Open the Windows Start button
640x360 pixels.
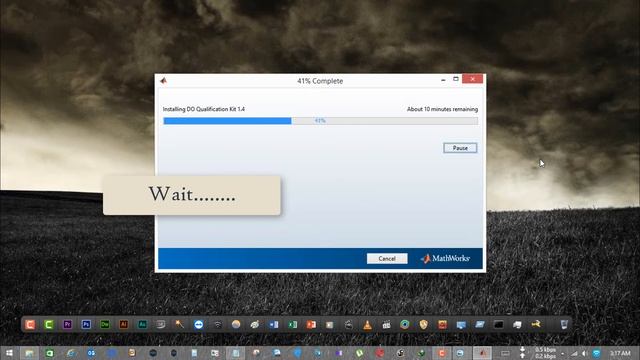click(x=9, y=353)
